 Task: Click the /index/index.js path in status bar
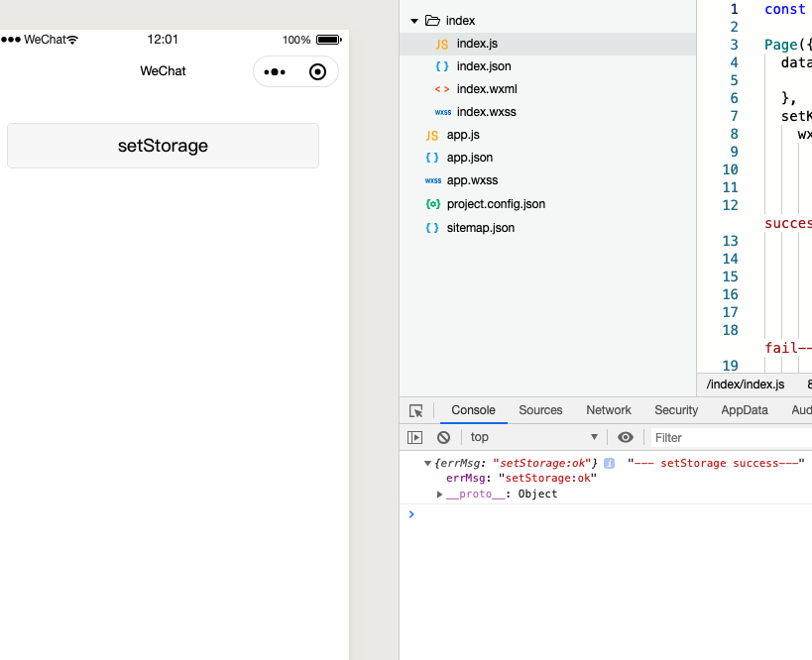[746, 385]
